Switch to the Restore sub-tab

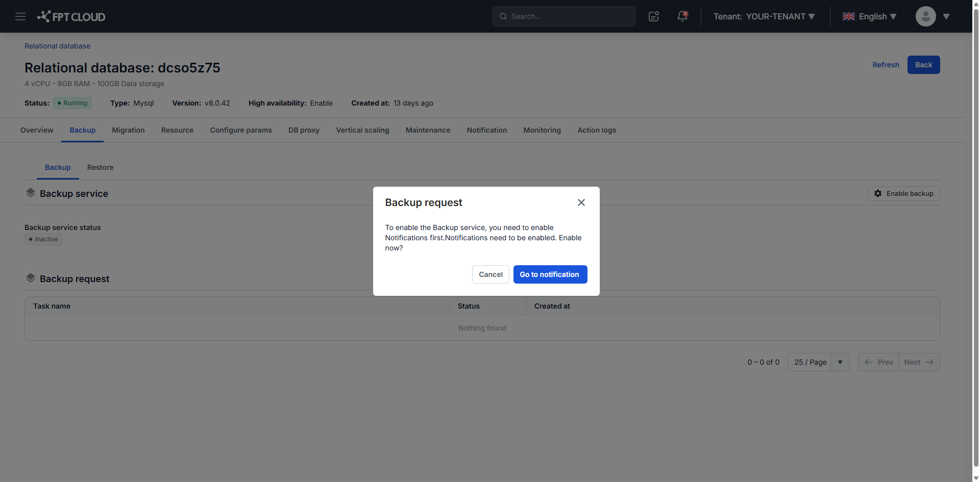[100, 167]
